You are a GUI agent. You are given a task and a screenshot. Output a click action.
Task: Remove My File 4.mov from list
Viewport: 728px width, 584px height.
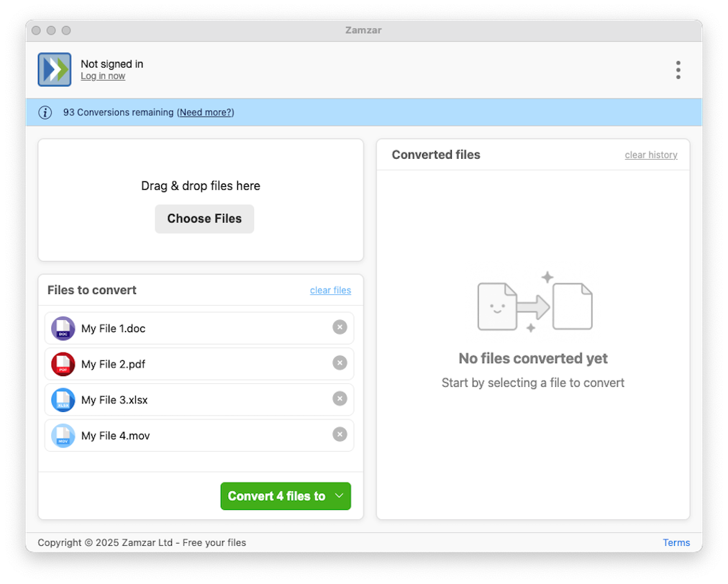(340, 434)
